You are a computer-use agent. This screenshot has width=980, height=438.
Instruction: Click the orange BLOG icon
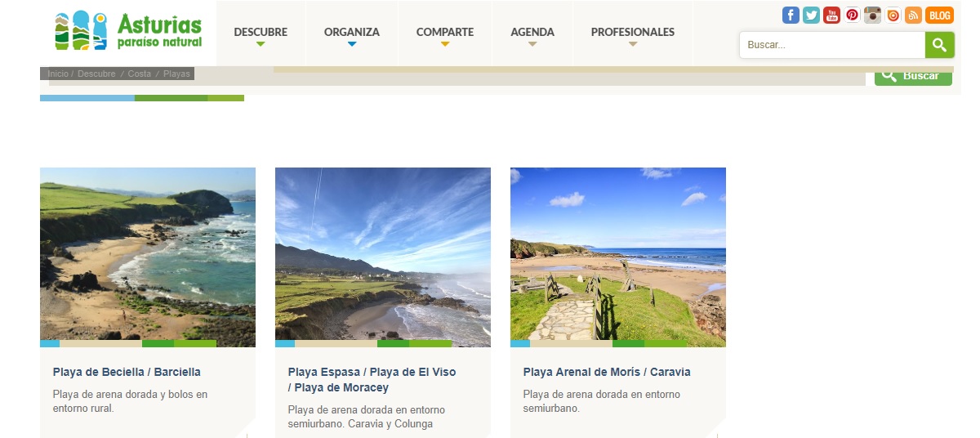pos(940,15)
